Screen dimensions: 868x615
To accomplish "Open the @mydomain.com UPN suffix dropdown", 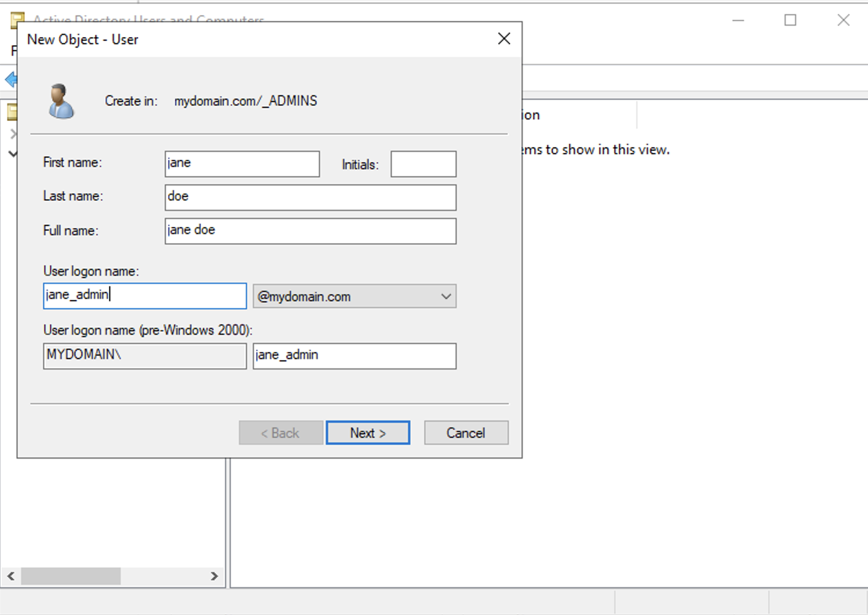I will [355, 296].
